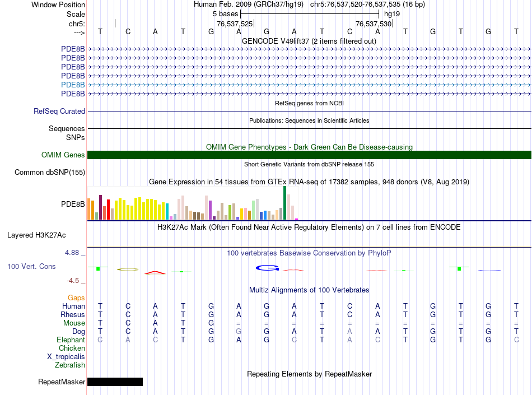Image resolution: width=532 pixels, height=395 pixels.
Task: Click the red A PhyloP logo letter
Action: pos(155,272)
